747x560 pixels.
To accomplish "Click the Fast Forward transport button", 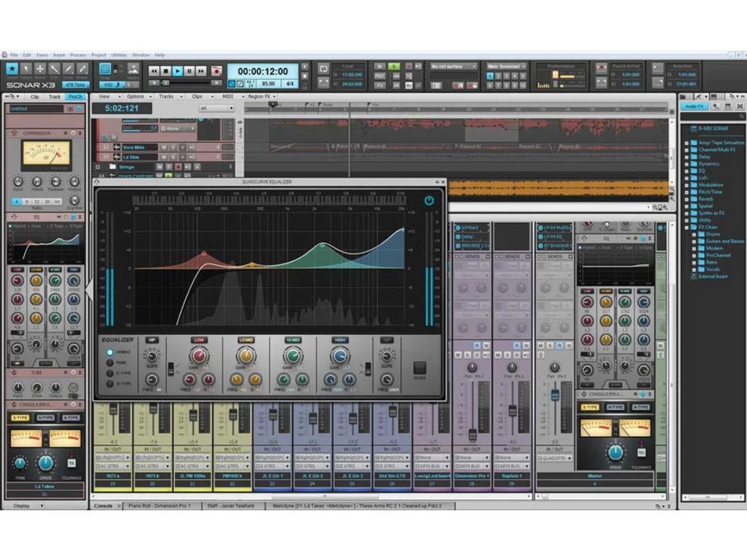I will click(201, 71).
